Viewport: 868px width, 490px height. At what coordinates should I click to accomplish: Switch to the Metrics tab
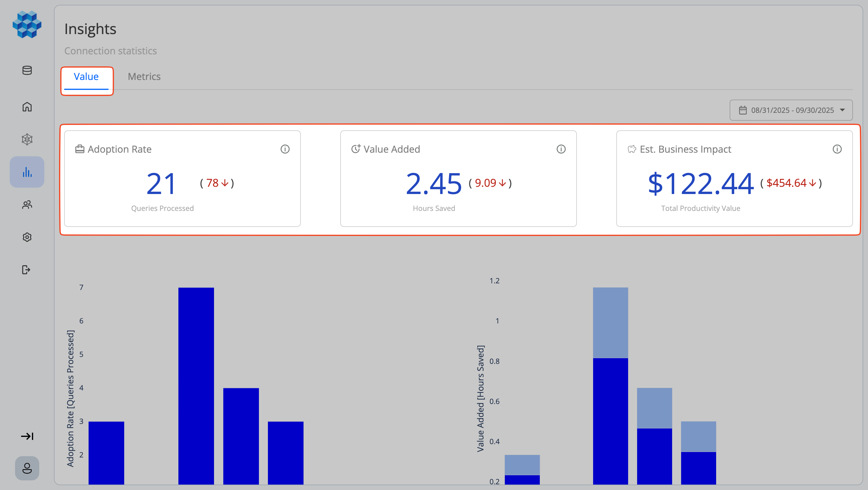tap(144, 77)
